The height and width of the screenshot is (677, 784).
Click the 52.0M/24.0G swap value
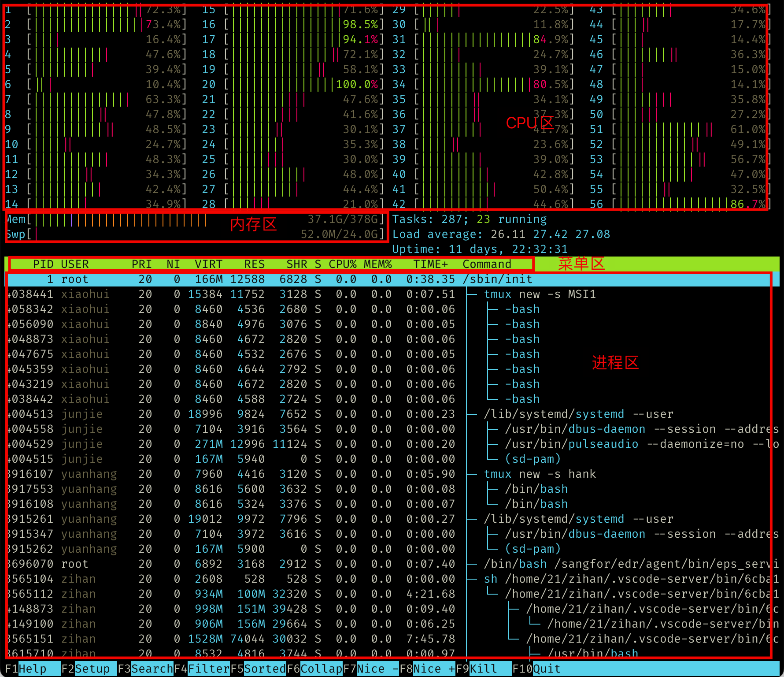tap(339, 234)
